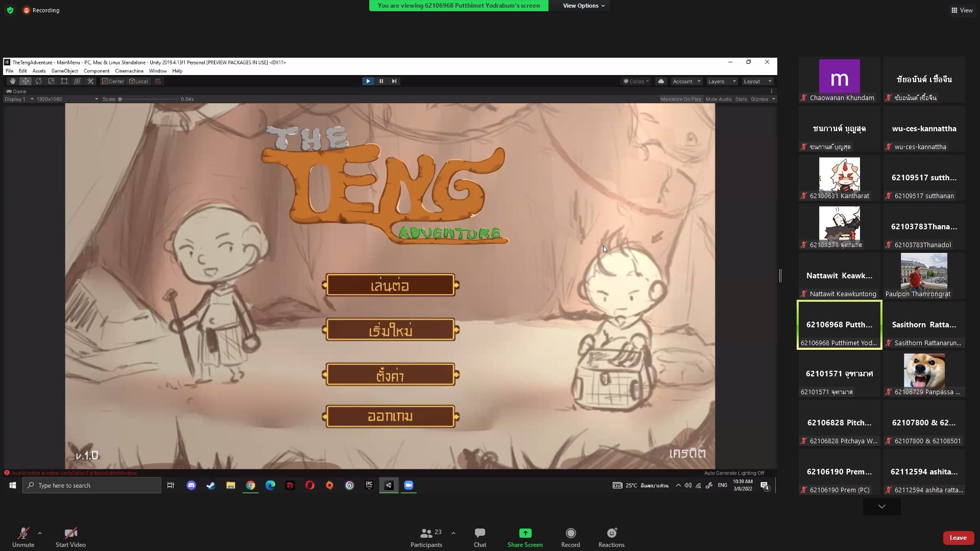
Task: Select the Hand tool in Unity toolbar
Action: click(x=12, y=81)
